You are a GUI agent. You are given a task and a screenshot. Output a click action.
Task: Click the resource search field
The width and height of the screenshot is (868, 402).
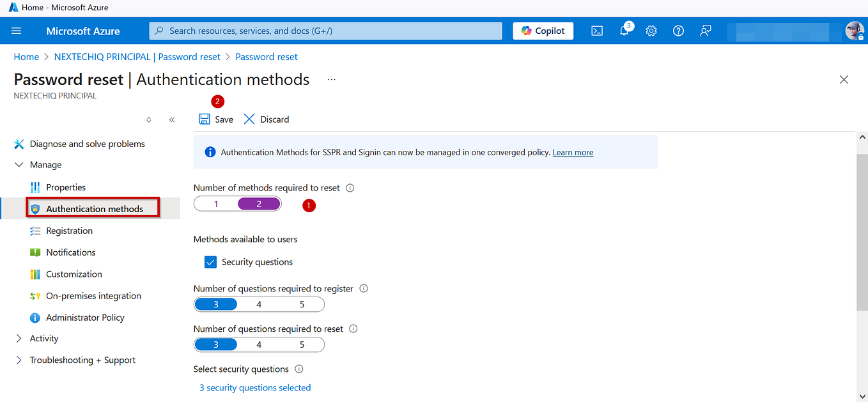[325, 30]
